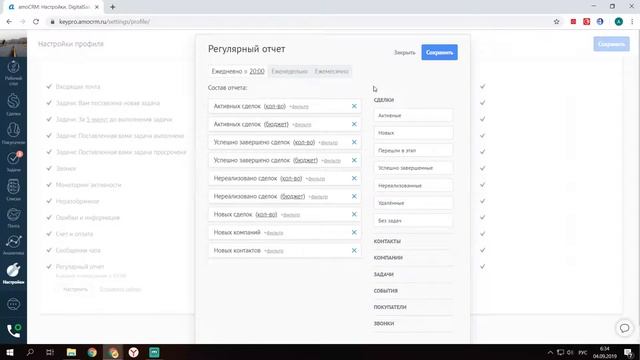
Task: Add filter to 'Новых контактов' row
Action: click(x=274, y=251)
